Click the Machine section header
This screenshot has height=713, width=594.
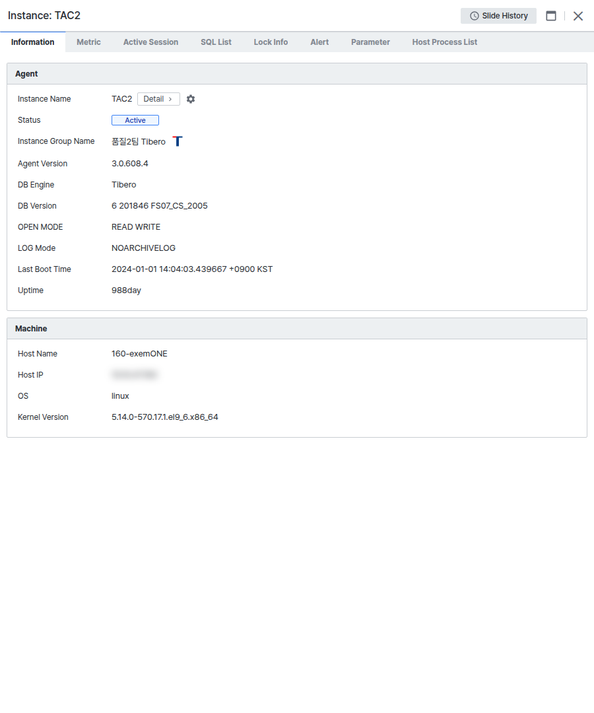(x=297, y=328)
